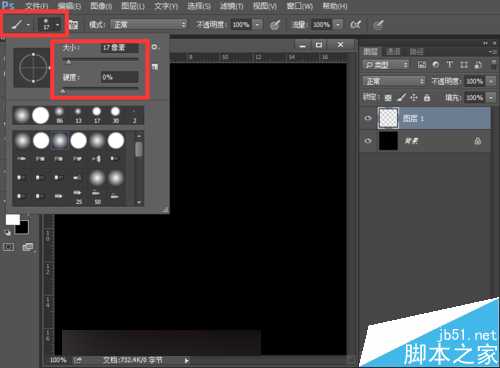The width and height of the screenshot is (500, 368).
Task: Toggle quick mask mode icon
Action: click(x=9, y=247)
